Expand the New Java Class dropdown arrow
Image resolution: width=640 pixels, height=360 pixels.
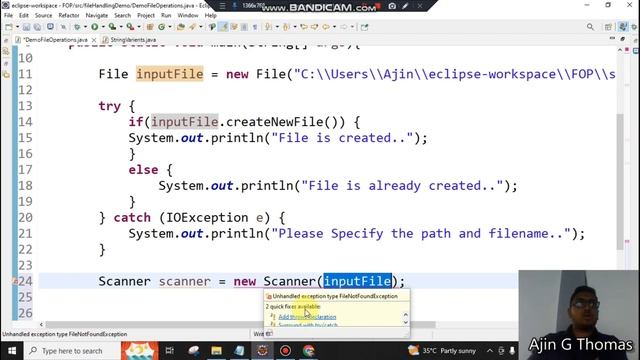pyautogui.click(x=170, y=27)
